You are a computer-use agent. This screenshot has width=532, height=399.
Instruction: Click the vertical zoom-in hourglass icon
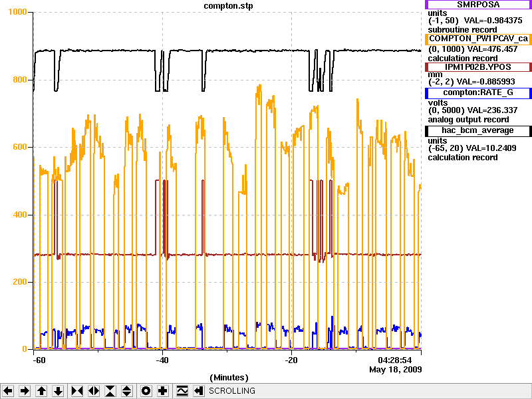click(x=110, y=391)
